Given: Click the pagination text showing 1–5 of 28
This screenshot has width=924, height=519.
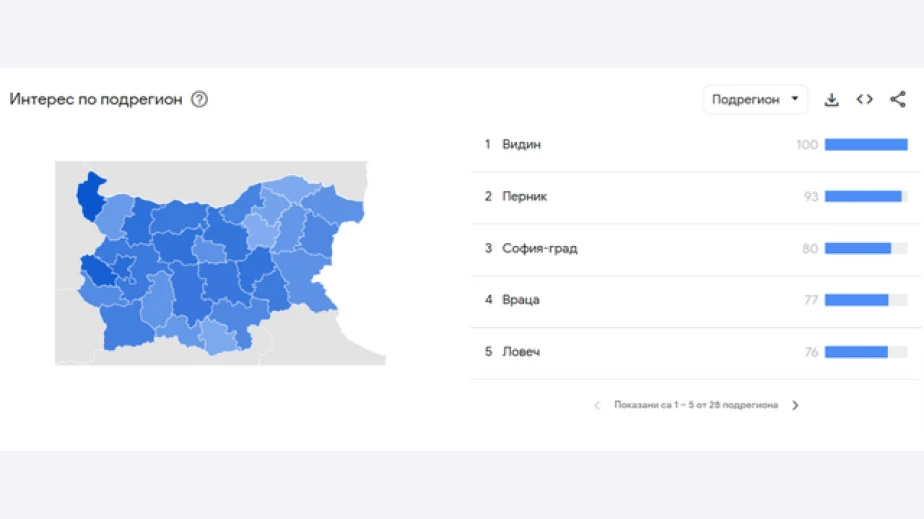Looking at the screenshot, I should (x=696, y=405).
